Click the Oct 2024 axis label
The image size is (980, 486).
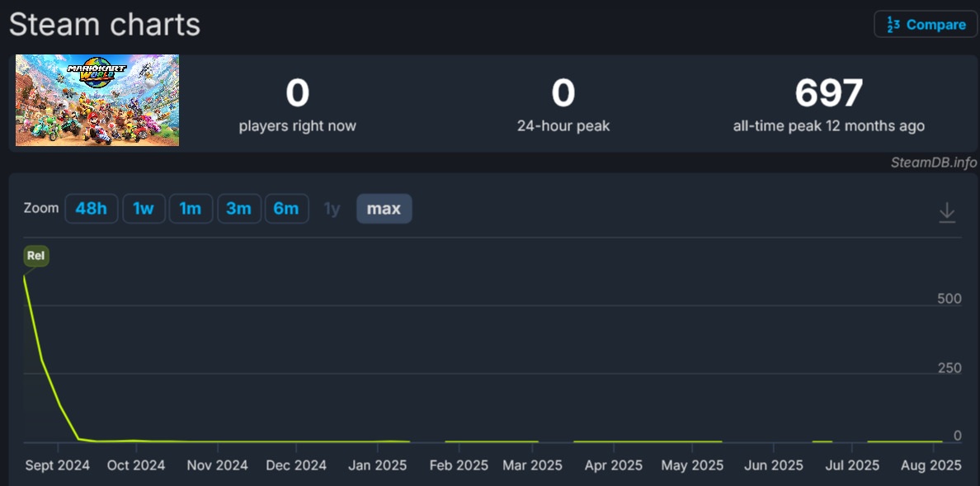135,465
